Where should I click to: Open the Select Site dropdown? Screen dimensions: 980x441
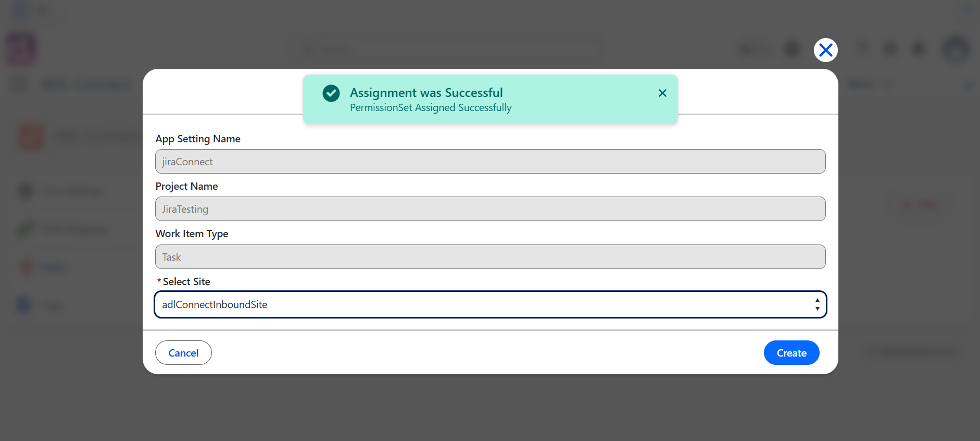tap(490, 304)
